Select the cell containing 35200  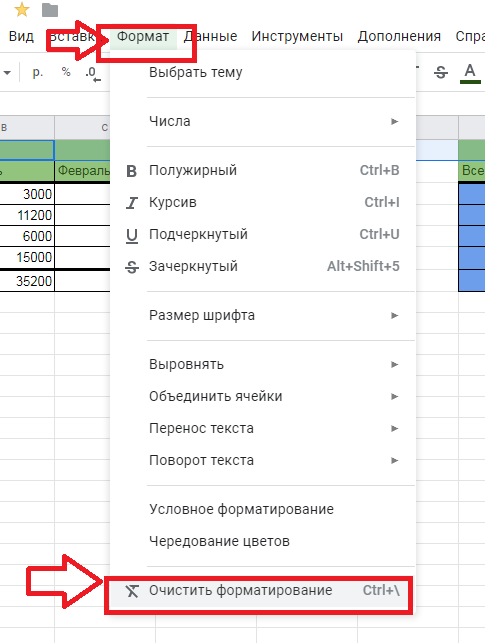(27, 281)
